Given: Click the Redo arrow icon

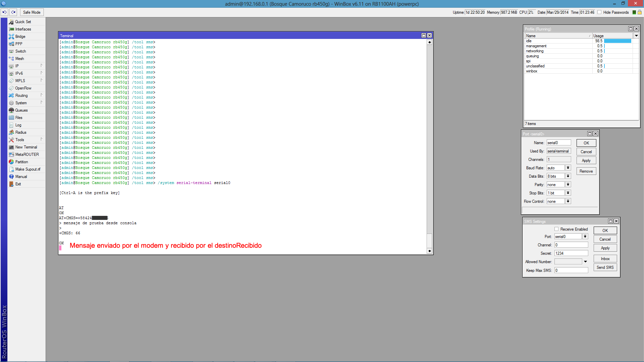Looking at the screenshot, I should tap(13, 12).
